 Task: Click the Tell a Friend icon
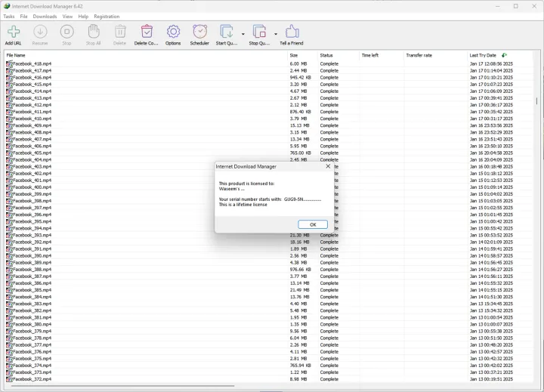(292, 32)
